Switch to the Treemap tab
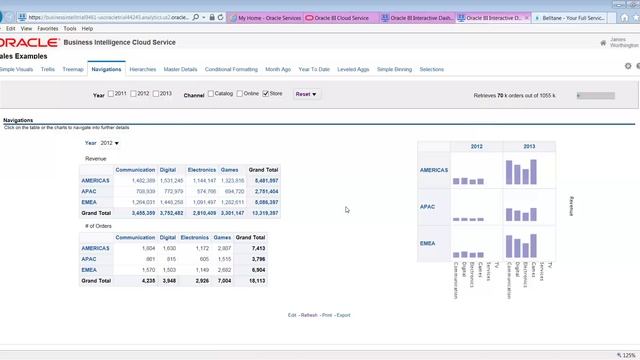 click(73, 69)
